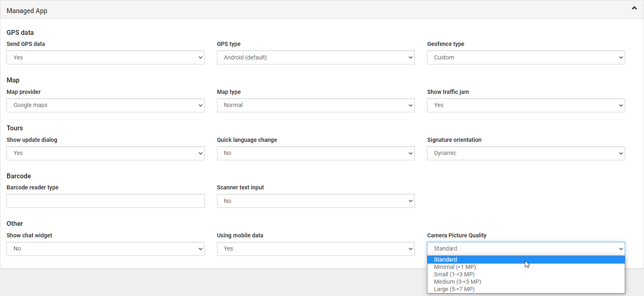Screen dimensions: 644x296
Task: Open the Map provider dropdown
Action: pyautogui.click(x=105, y=105)
